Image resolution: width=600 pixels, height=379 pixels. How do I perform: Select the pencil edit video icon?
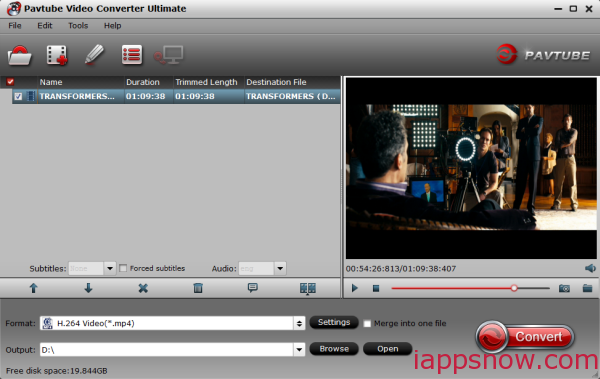tap(94, 54)
